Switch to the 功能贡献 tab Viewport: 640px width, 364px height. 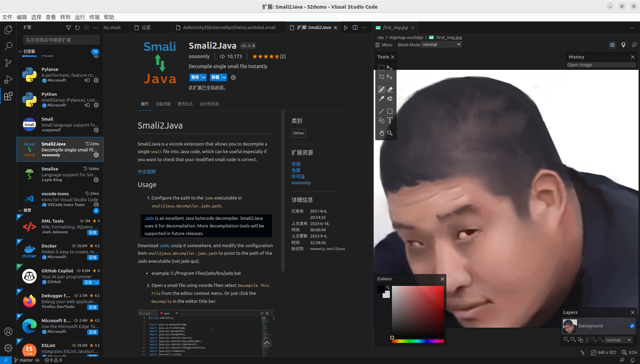coord(163,104)
